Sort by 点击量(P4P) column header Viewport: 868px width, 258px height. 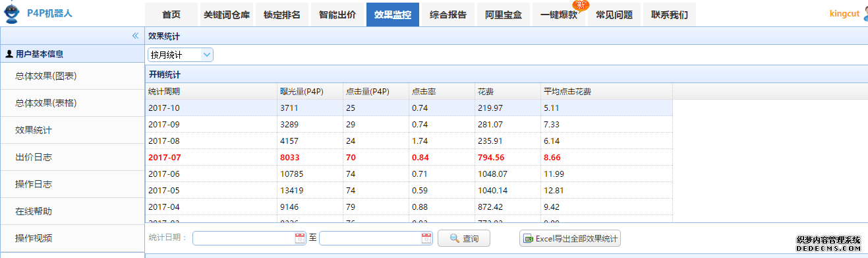tap(376, 91)
